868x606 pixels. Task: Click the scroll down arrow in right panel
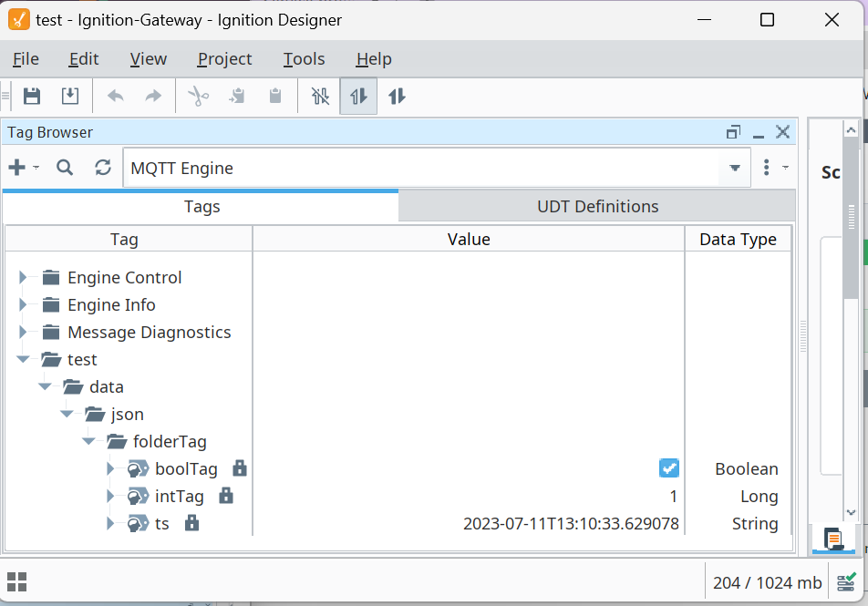[851, 513]
